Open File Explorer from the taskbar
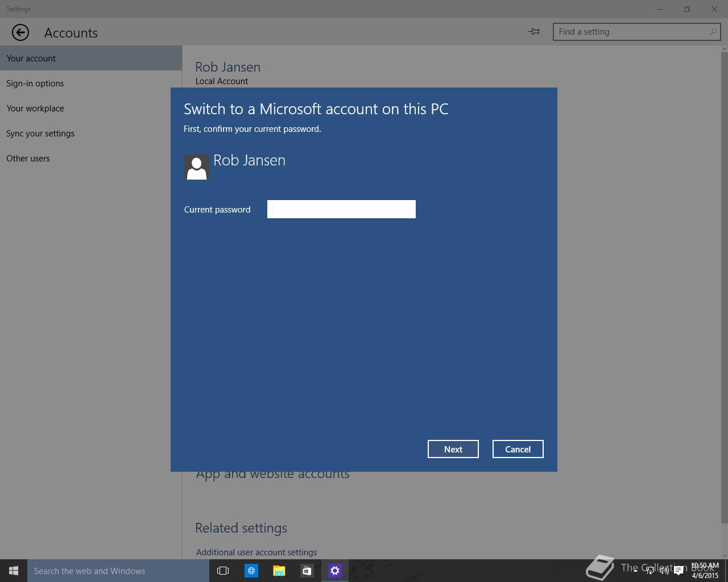 click(x=279, y=571)
